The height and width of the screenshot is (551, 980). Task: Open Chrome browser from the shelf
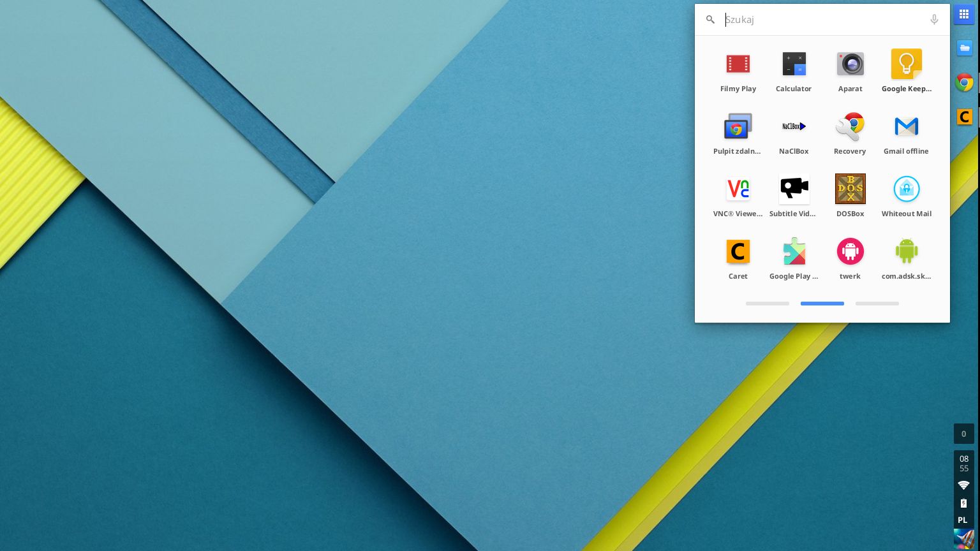click(964, 82)
